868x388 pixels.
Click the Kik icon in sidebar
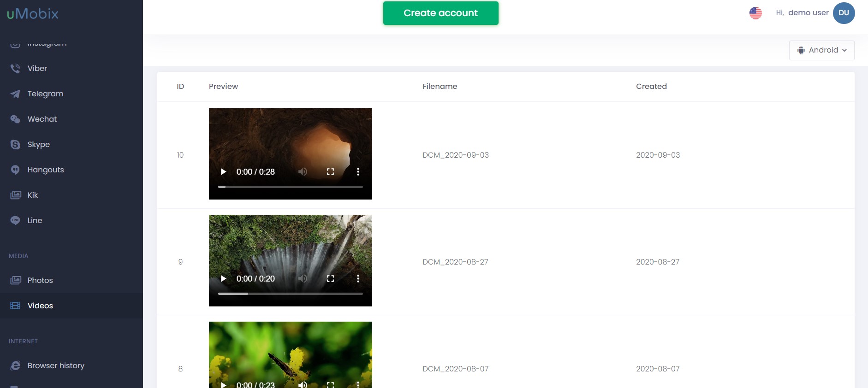click(15, 195)
